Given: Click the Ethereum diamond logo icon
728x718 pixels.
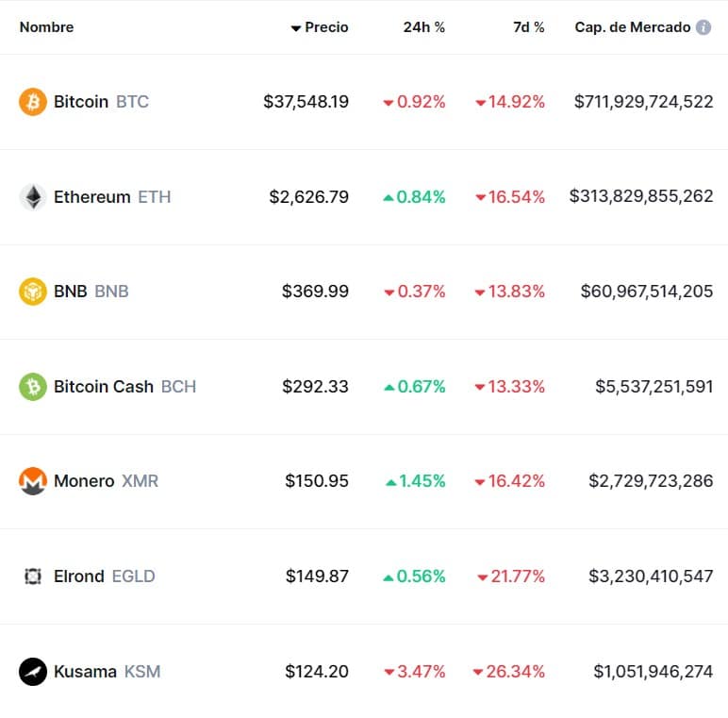Looking at the screenshot, I should pyautogui.click(x=32, y=197).
